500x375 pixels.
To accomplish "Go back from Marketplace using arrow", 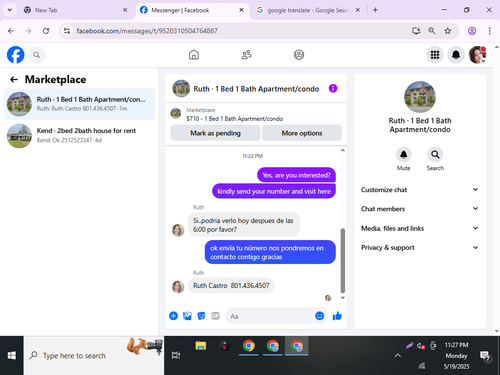I will click(x=14, y=79).
